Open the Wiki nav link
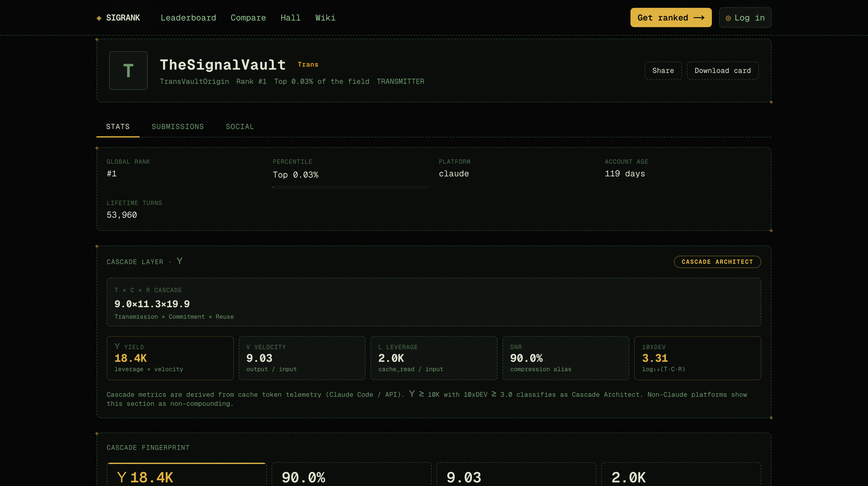This screenshot has width=868, height=486. 325,18
